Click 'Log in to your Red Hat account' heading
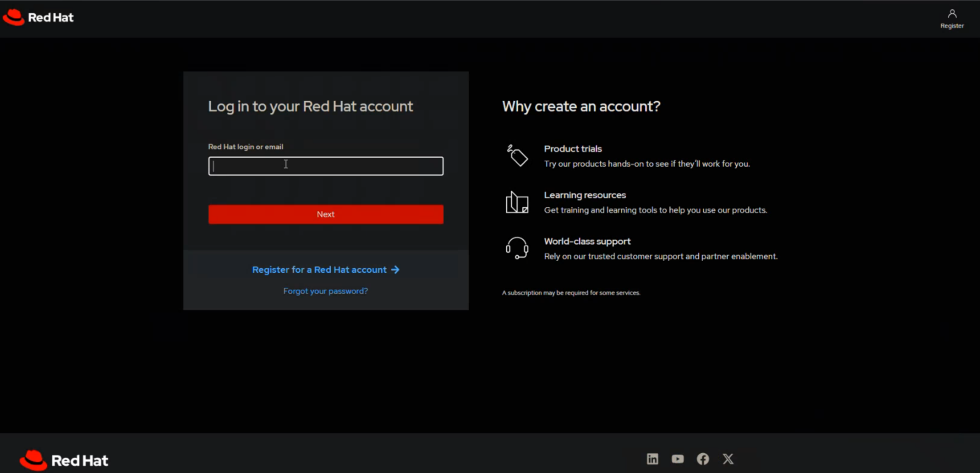Image resolution: width=980 pixels, height=473 pixels. (311, 106)
